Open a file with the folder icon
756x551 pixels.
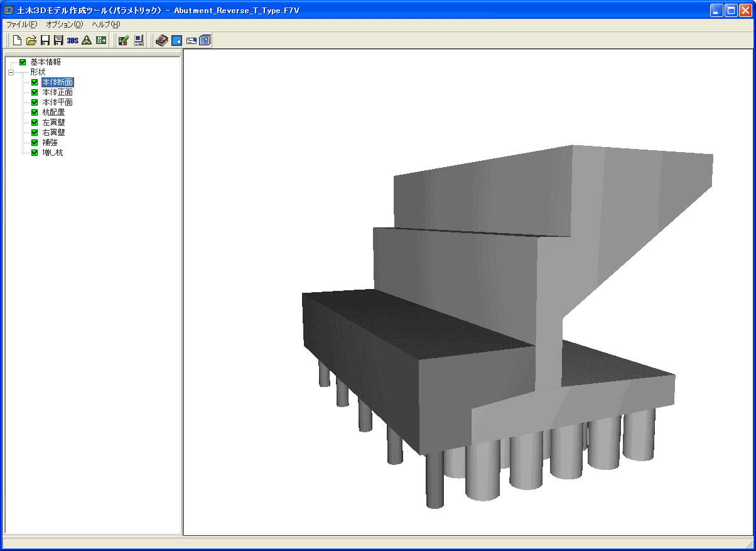click(31, 41)
